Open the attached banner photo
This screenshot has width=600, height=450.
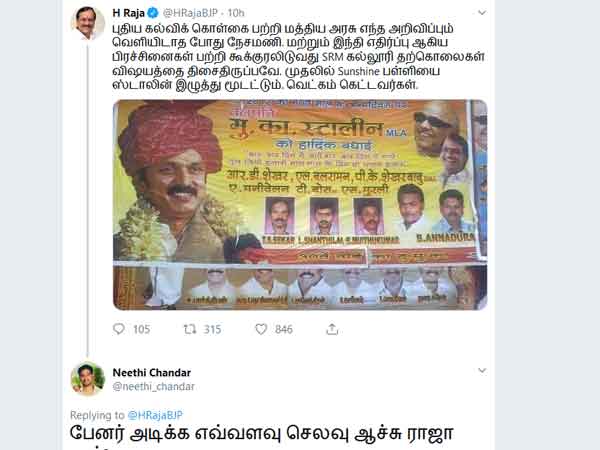(300, 205)
